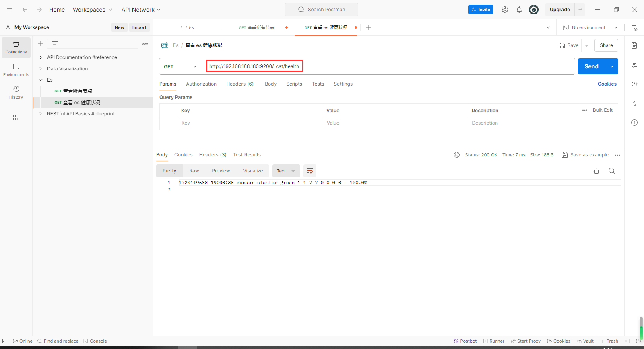Image resolution: width=644 pixels, height=349 pixels.
Task: Select the Preview response view
Action: pos(221,171)
